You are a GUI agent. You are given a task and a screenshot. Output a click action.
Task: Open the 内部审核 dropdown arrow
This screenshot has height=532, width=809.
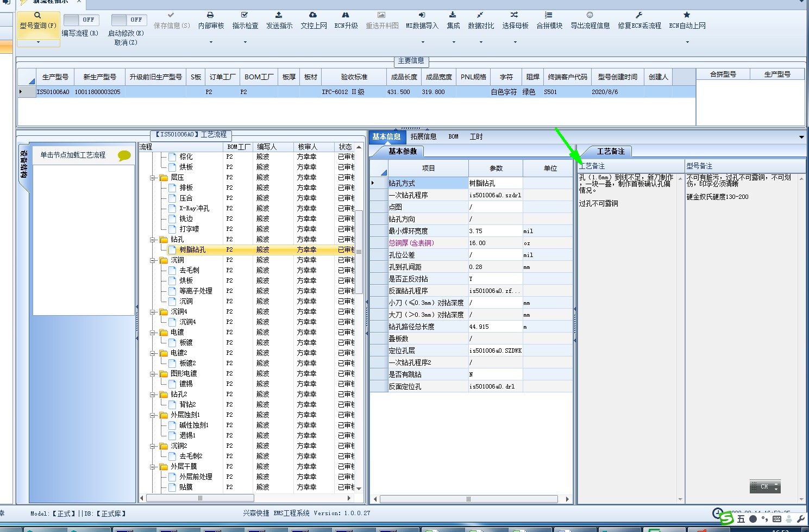point(211,42)
